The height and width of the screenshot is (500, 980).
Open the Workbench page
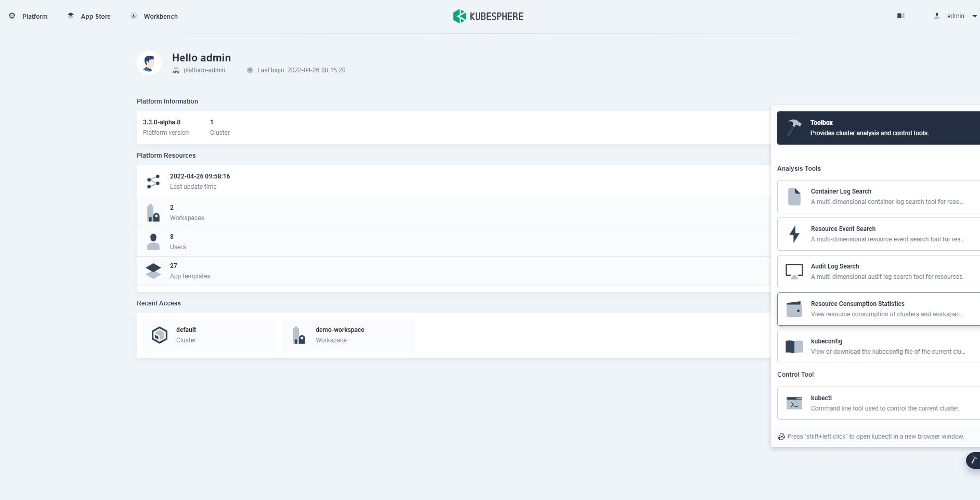pos(154,16)
